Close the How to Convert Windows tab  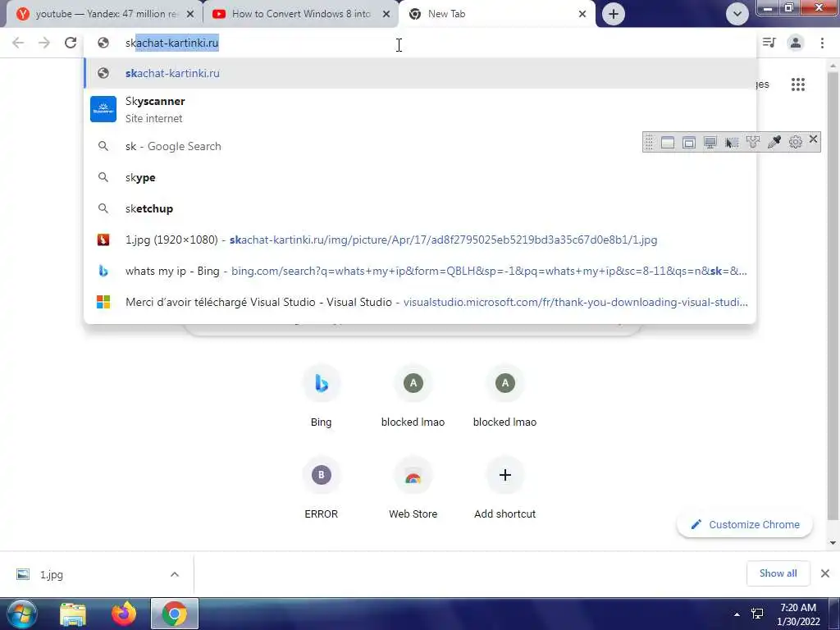tap(386, 15)
